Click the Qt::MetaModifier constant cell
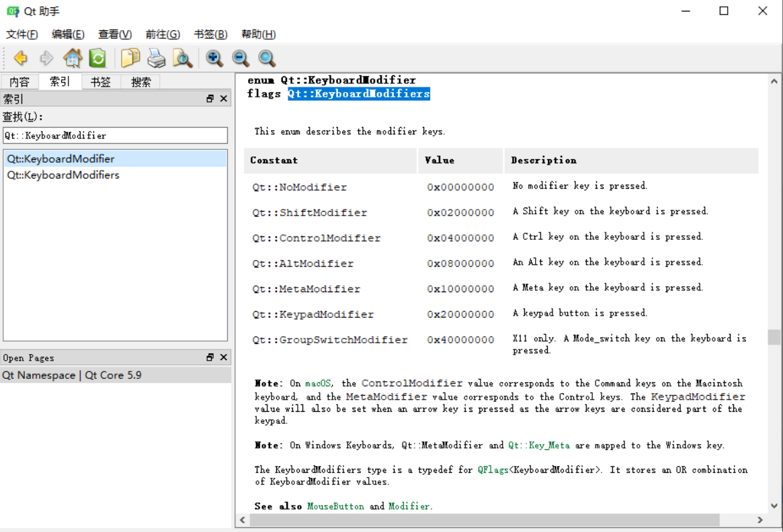 point(306,289)
